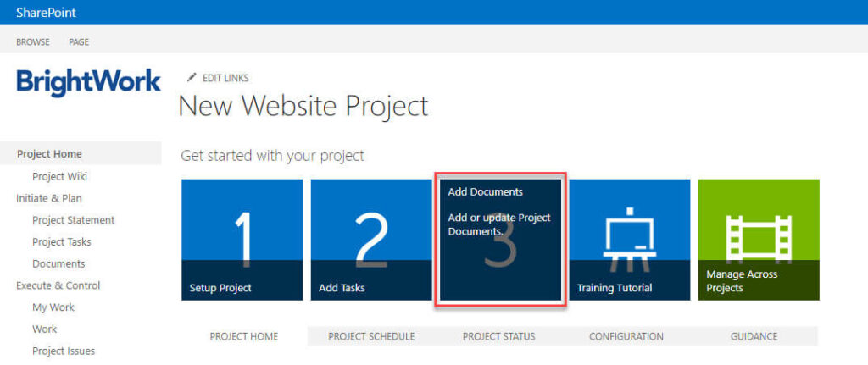Open Documents in the left navigation
868x365 pixels.
pyautogui.click(x=58, y=263)
